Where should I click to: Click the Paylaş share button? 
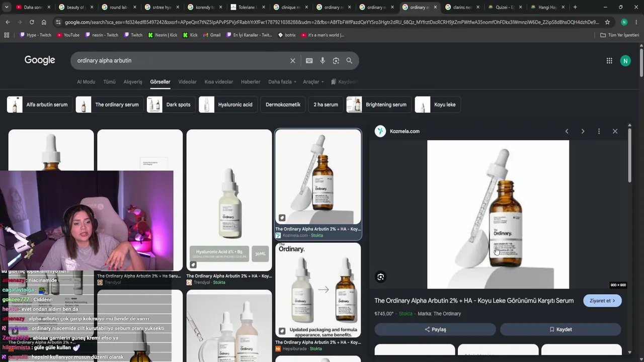(435, 329)
